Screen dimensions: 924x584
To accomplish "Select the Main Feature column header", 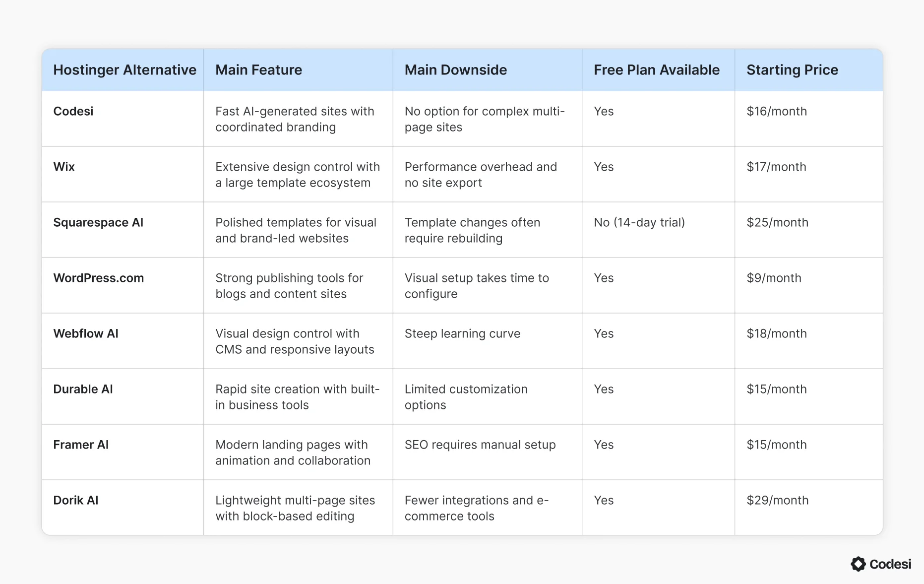I will [x=258, y=70].
